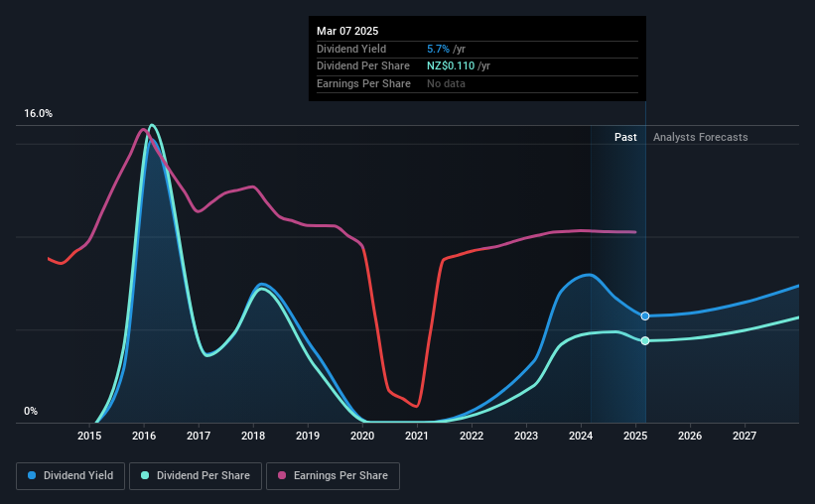This screenshot has width=815, height=504.
Task: Click the NZ$0.110 dividend per share value
Action: tap(451, 66)
